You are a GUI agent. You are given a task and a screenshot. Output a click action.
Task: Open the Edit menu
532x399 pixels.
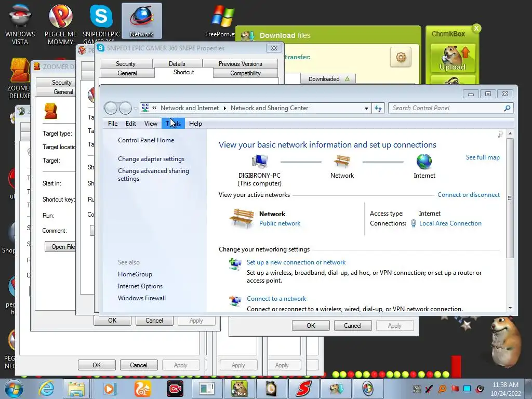(130, 124)
